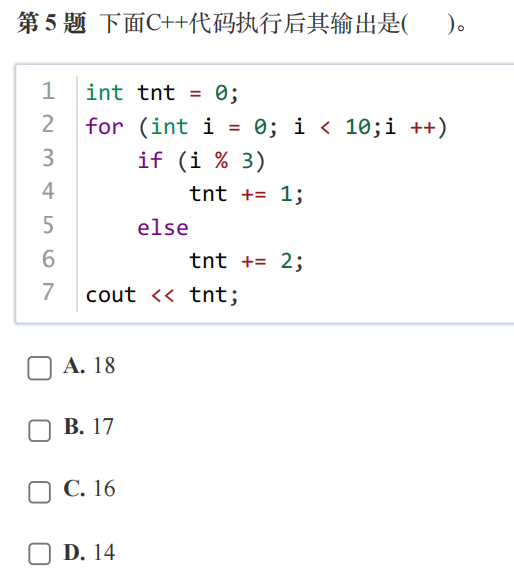Viewport: 514px width, 584px height.
Task: Click the for loop code line
Action: (266, 127)
